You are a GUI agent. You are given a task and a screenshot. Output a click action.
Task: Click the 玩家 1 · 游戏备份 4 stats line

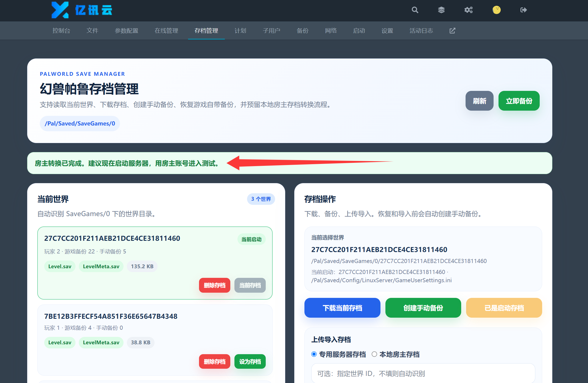[x=83, y=328]
